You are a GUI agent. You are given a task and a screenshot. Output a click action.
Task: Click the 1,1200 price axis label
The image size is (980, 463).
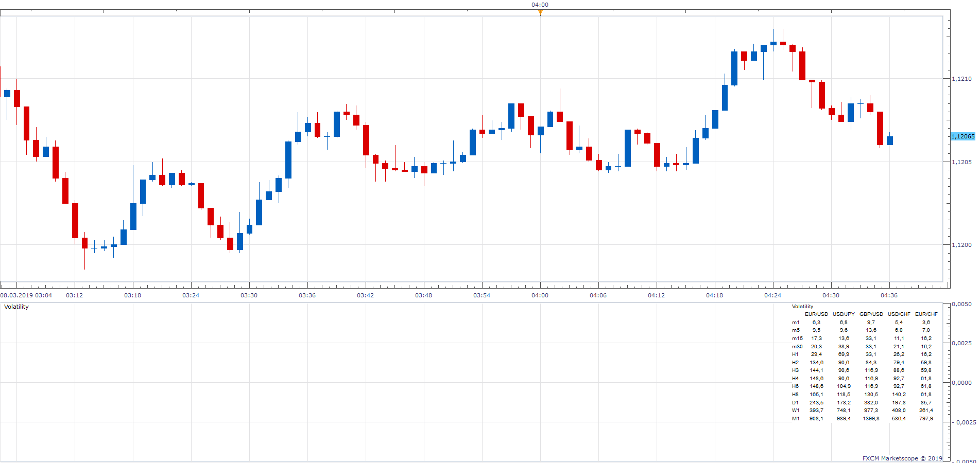click(962, 245)
